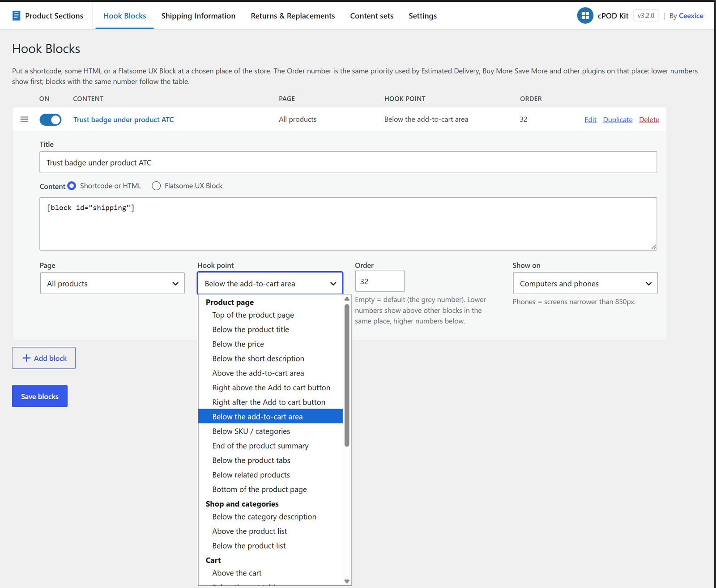Click the Edit link for Trust badge
This screenshot has width=716, height=588.
pos(590,119)
